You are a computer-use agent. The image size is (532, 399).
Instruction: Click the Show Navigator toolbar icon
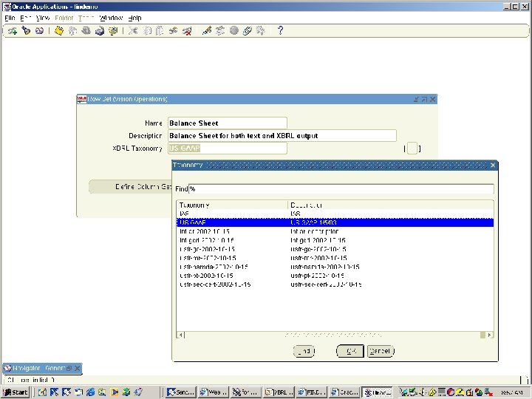[x=39, y=31]
